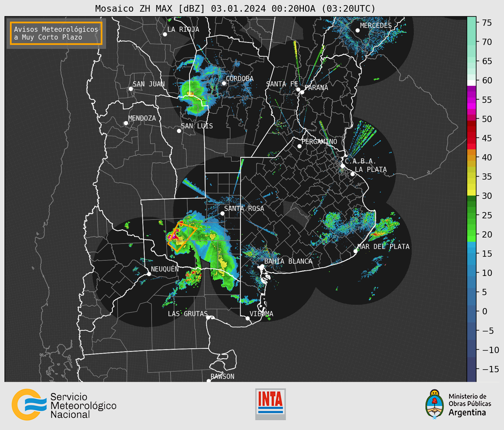The width and height of the screenshot is (504, 430).
Task: Select the "PARANA" city label
Action: (316, 88)
